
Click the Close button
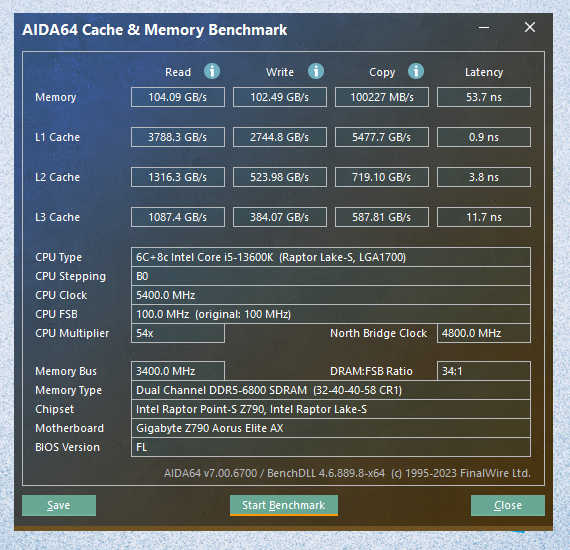click(508, 505)
